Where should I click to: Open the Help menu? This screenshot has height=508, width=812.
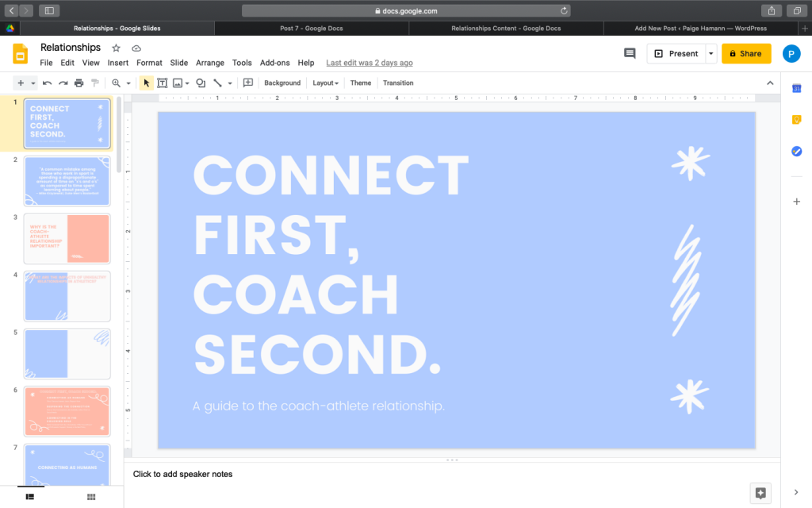tap(305, 63)
